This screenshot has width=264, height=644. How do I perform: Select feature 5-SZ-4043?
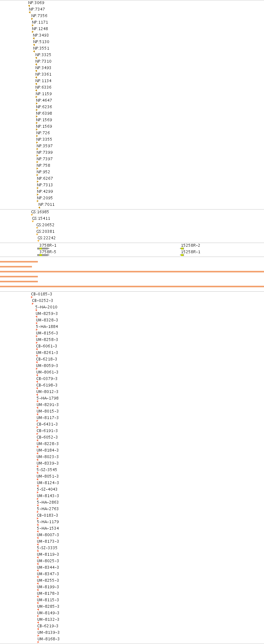coord(47,489)
